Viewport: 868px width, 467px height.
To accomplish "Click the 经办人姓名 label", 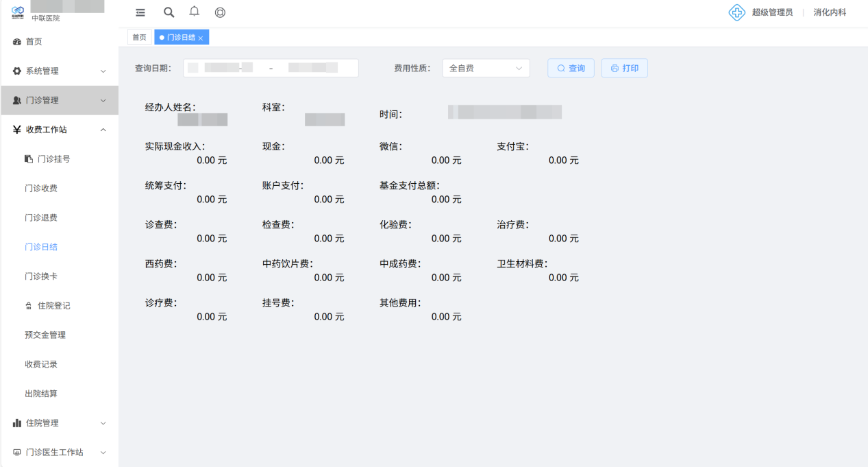I will tap(170, 107).
